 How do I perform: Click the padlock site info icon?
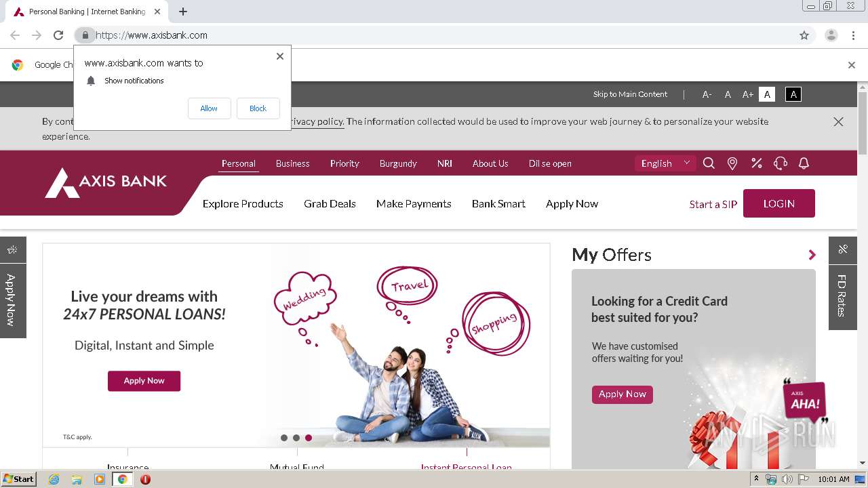[85, 35]
